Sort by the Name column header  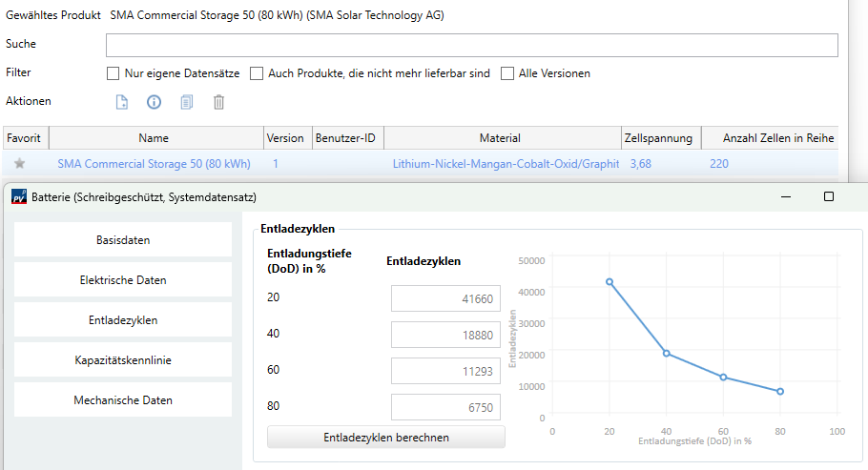pyautogui.click(x=153, y=138)
